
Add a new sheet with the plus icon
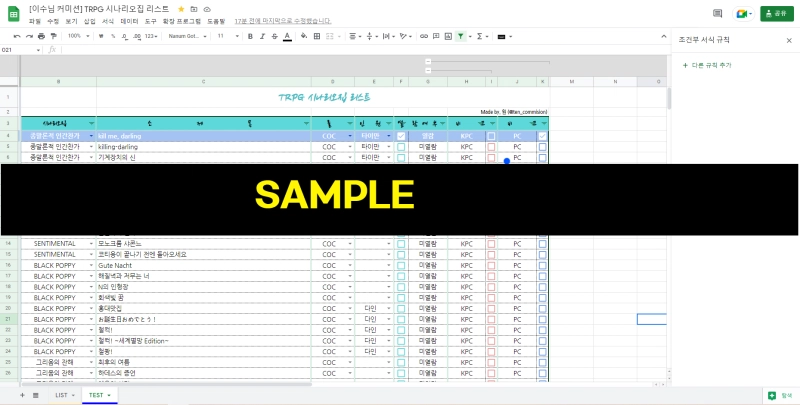[21, 395]
